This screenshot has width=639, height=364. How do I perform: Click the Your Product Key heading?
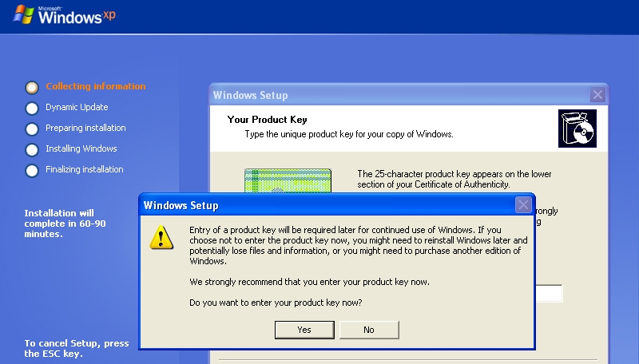(x=267, y=120)
